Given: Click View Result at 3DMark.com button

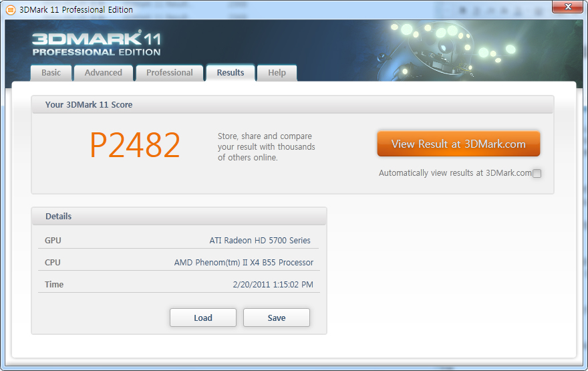Looking at the screenshot, I should click(458, 144).
